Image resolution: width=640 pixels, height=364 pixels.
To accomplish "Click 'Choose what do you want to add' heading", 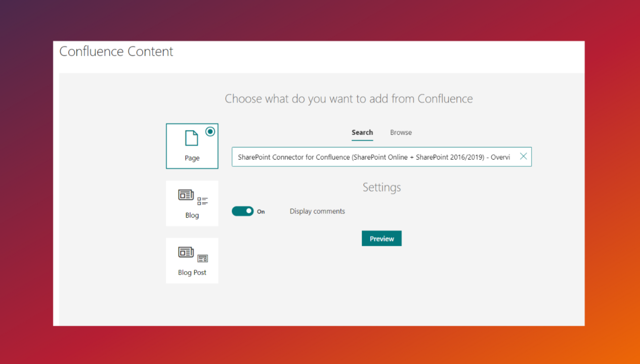I will 349,99.
